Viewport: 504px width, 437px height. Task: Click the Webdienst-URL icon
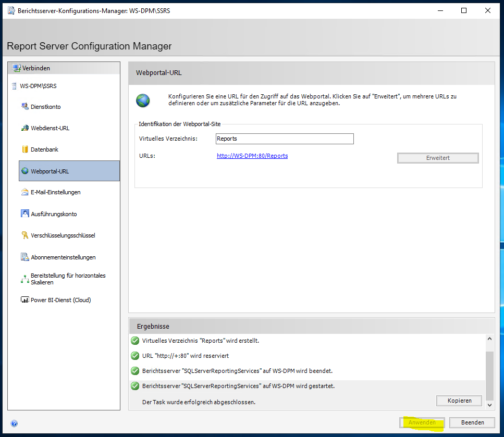(x=24, y=128)
